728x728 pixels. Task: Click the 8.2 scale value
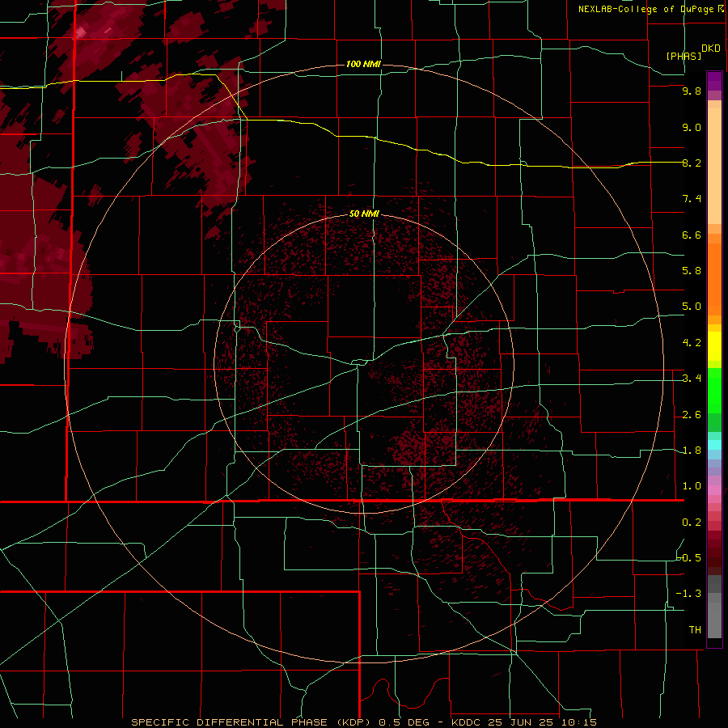[x=692, y=163]
